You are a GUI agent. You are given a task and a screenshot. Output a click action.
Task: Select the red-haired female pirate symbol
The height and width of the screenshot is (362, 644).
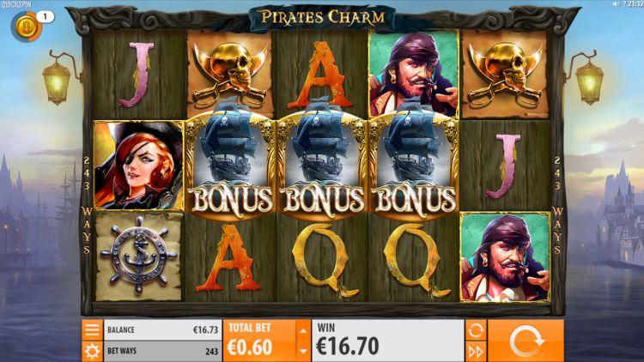pos(139,166)
